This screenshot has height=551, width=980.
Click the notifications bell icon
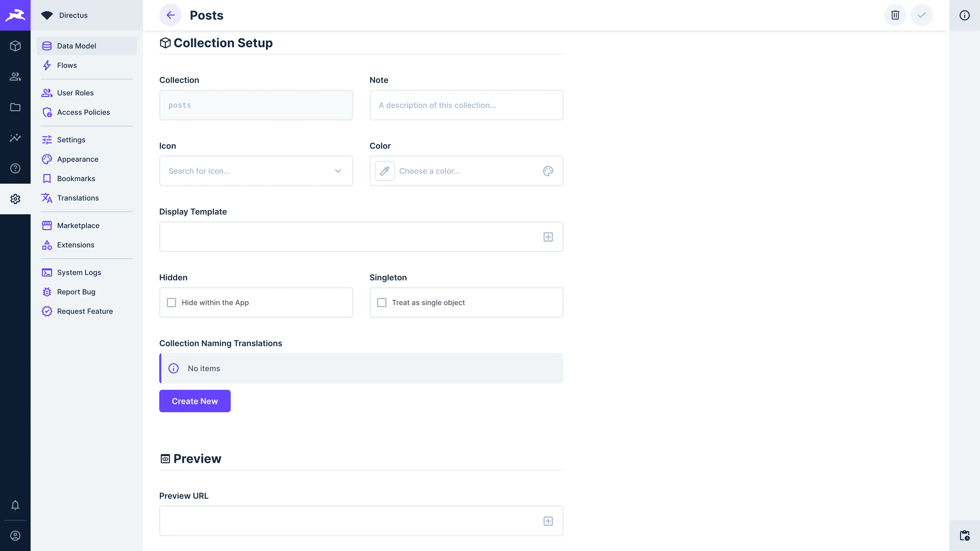15,505
